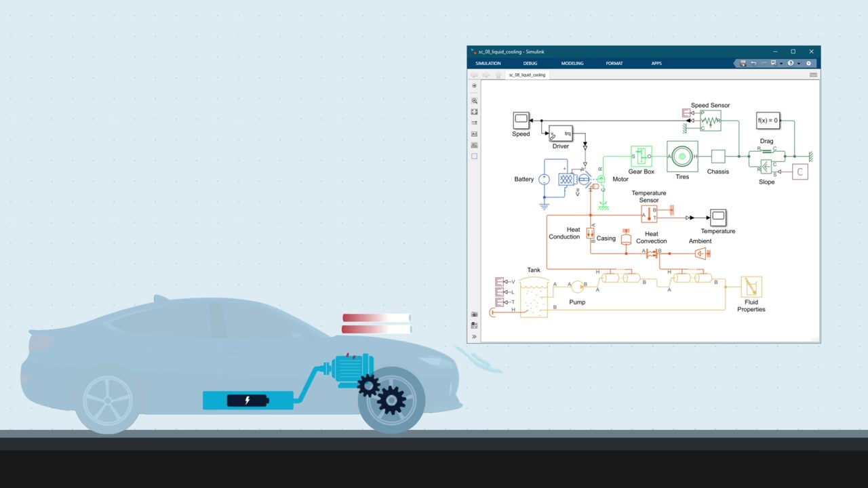This screenshot has height=488, width=868.
Task: Click the area annotation square in left palette
Action: click(x=475, y=157)
